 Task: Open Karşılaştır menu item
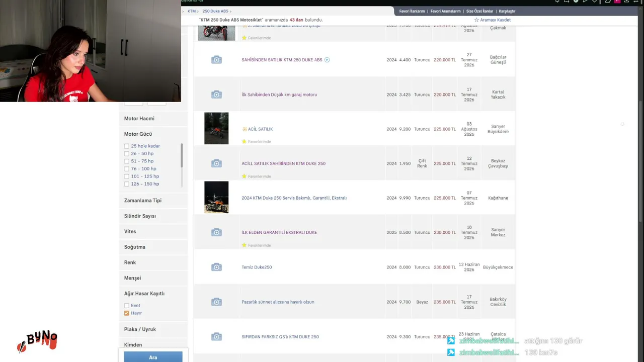507,11
